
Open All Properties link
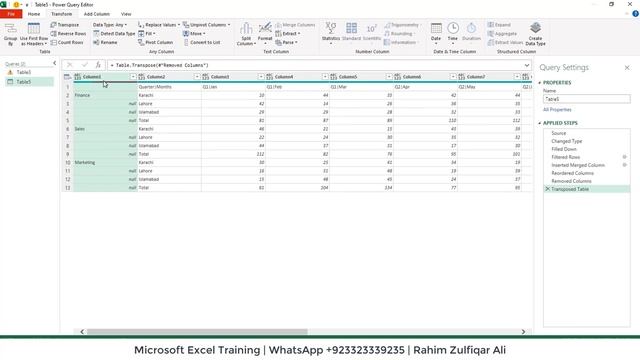557,110
